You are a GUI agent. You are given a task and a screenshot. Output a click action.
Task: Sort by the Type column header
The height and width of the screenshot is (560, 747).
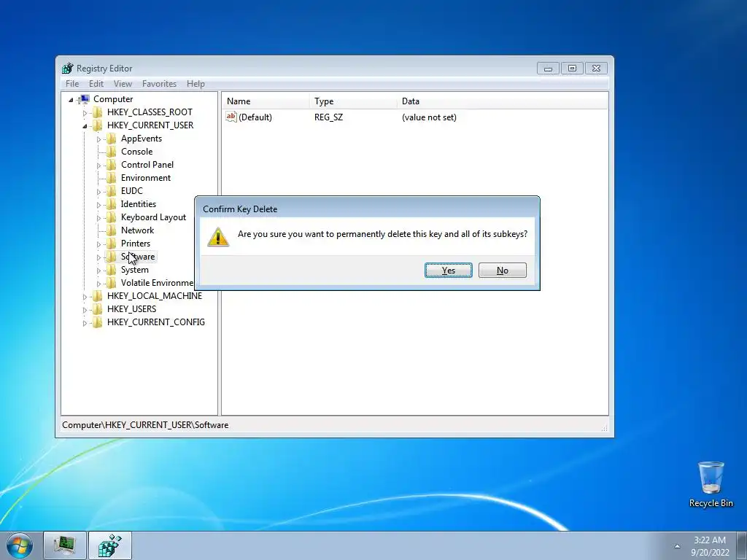pos(353,101)
